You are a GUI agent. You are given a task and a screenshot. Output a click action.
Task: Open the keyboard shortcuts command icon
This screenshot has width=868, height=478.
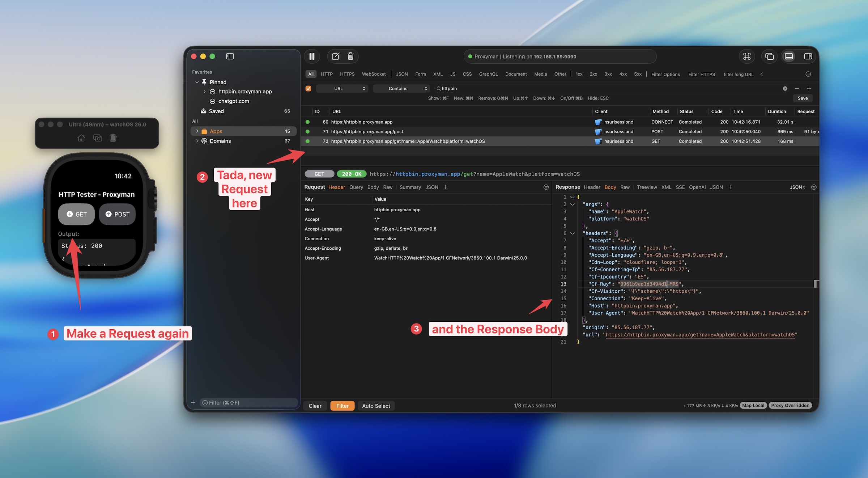(x=746, y=56)
